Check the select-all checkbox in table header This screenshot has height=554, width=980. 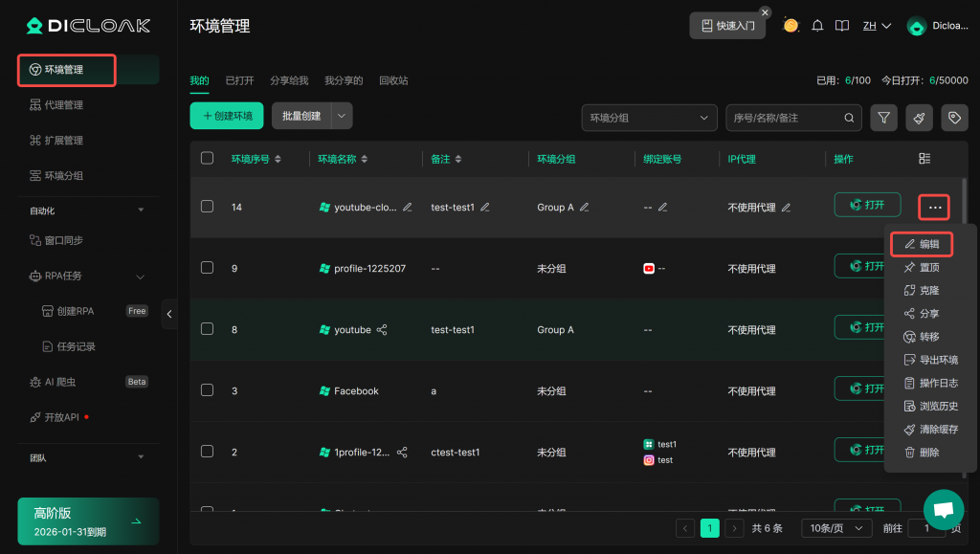[x=207, y=159]
